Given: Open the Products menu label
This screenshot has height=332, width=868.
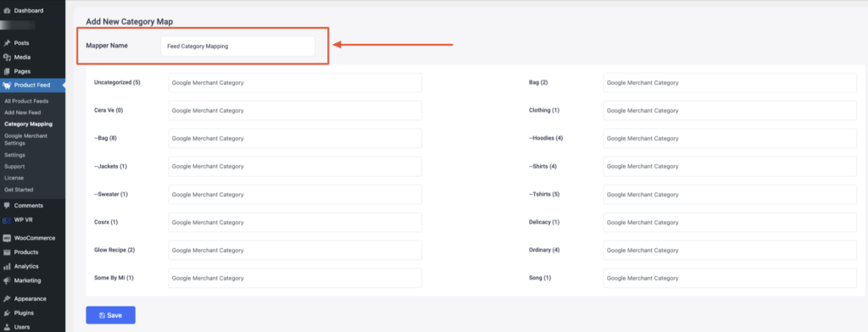Looking at the screenshot, I should [x=26, y=252].
